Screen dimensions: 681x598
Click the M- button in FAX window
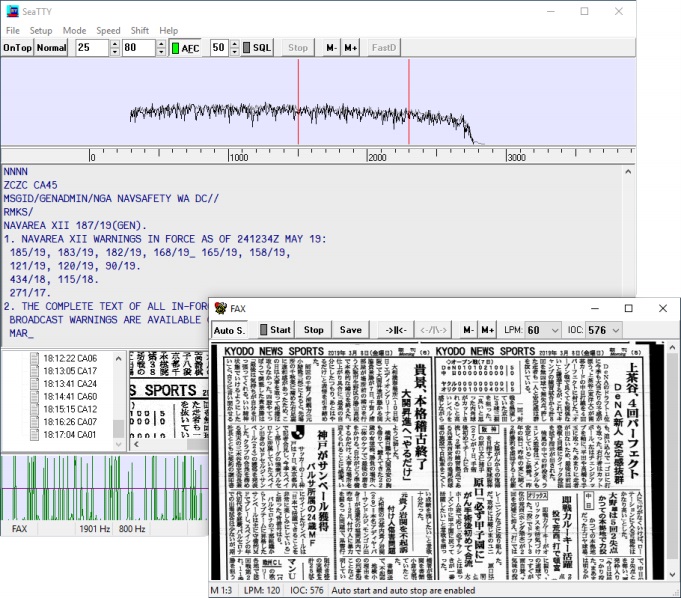[468, 330]
